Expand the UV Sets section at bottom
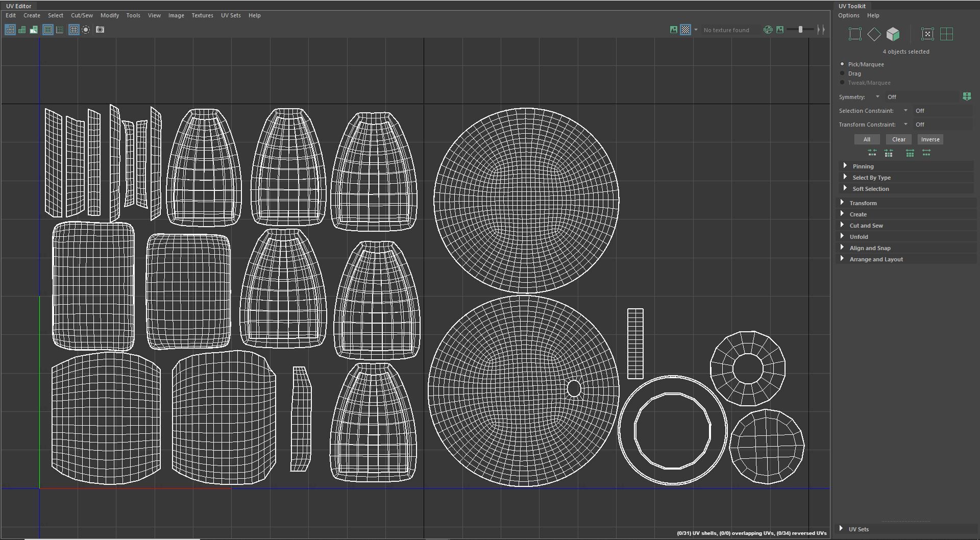This screenshot has width=980, height=540. coord(860,529)
